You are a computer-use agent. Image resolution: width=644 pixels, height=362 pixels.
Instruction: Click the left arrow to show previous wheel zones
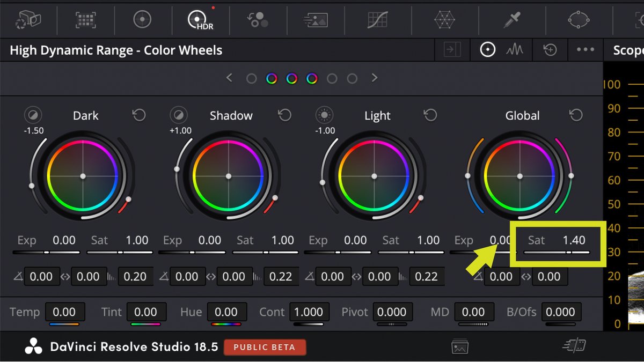pos(229,78)
